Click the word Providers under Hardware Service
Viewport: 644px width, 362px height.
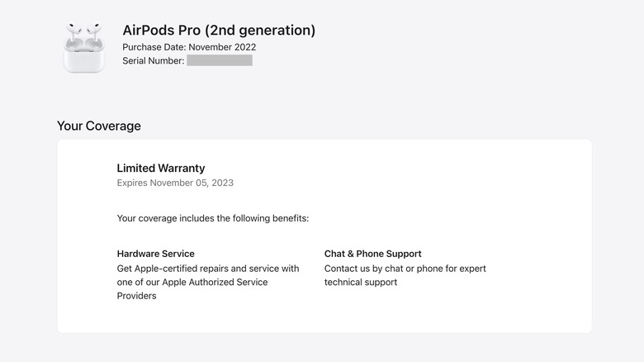pyautogui.click(x=137, y=296)
